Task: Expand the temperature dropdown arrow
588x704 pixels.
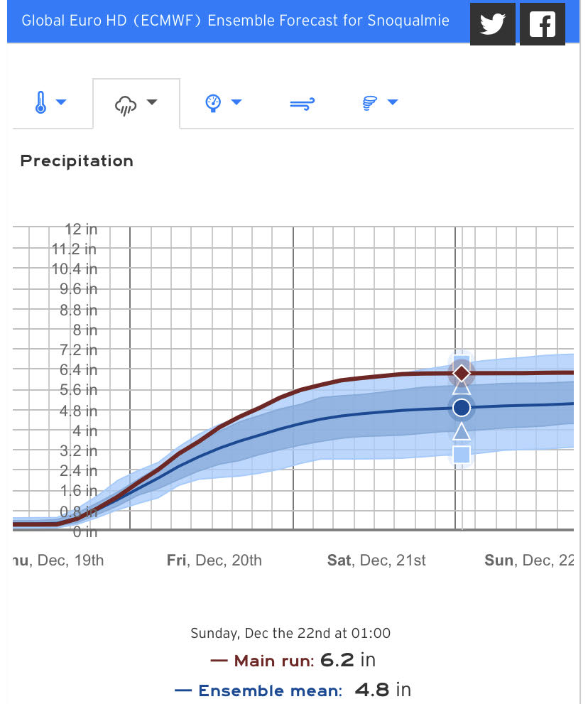Action: click(62, 103)
